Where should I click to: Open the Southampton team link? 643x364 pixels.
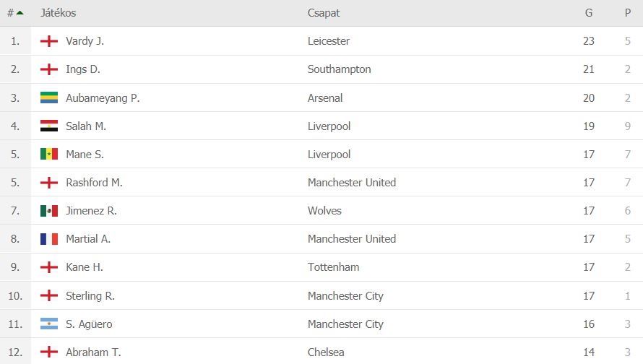339,69
